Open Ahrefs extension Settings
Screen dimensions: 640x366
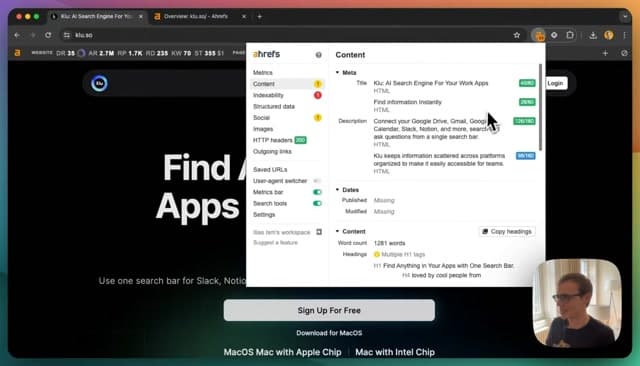click(x=264, y=215)
